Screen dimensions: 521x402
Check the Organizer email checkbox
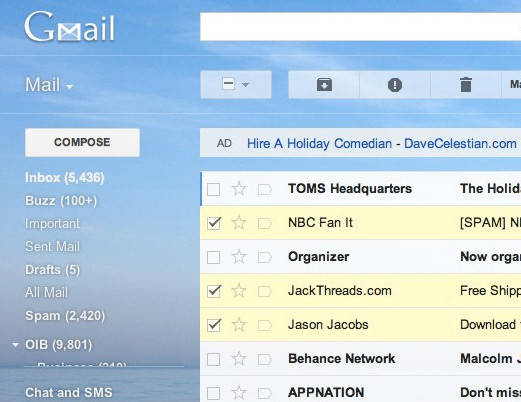tap(214, 257)
